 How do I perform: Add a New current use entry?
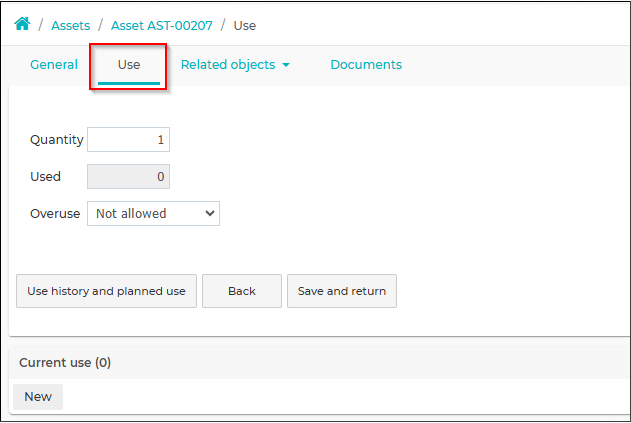click(38, 397)
